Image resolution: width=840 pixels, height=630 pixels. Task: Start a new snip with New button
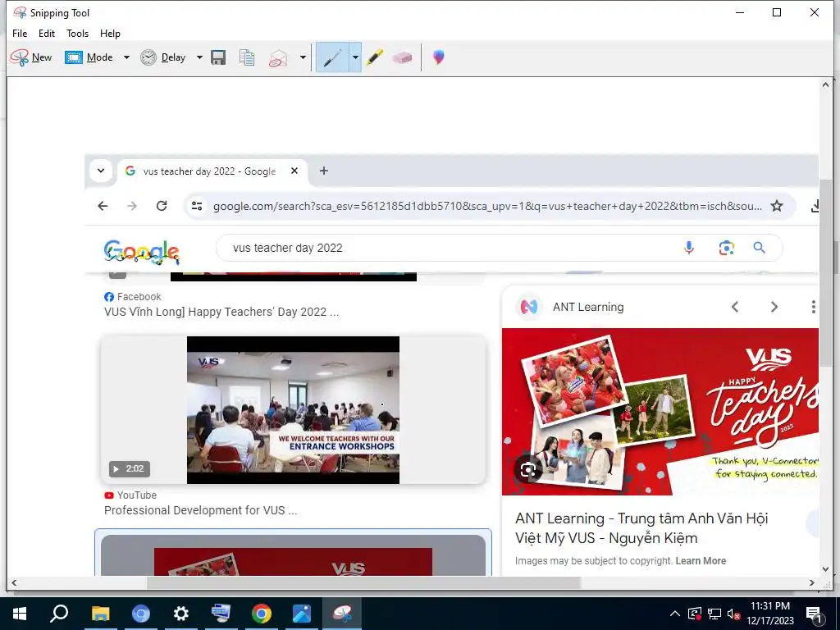click(x=31, y=57)
